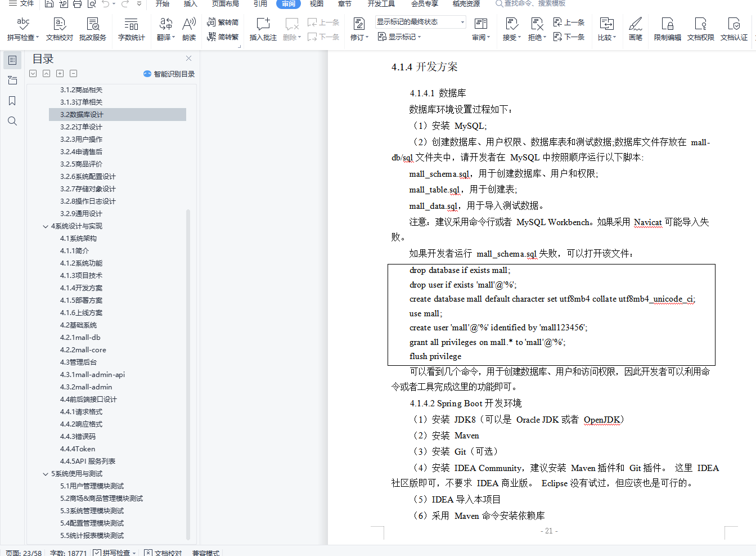Open 限制编辑 restrict editing

click(668, 29)
